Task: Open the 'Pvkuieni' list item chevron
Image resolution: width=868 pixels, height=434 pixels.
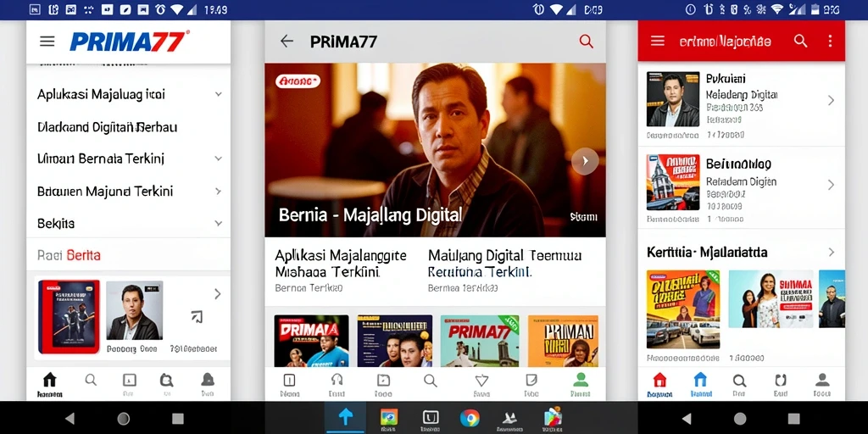Action: click(x=831, y=100)
